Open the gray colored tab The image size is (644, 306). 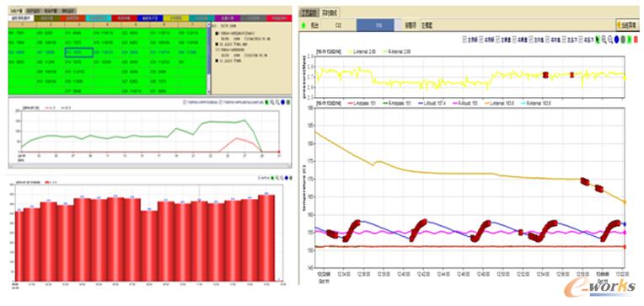coord(254,18)
